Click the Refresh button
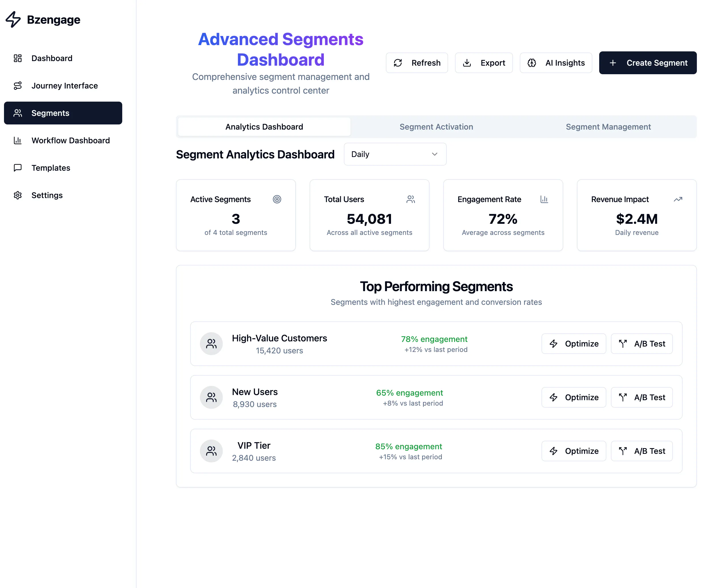The height and width of the screenshot is (588, 726). coord(417,63)
